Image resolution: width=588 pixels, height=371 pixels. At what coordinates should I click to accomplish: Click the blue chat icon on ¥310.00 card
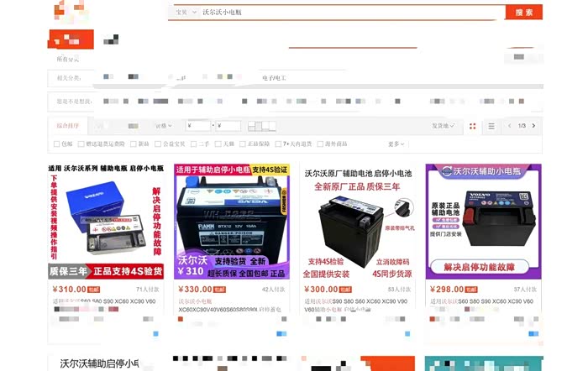point(155,334)
